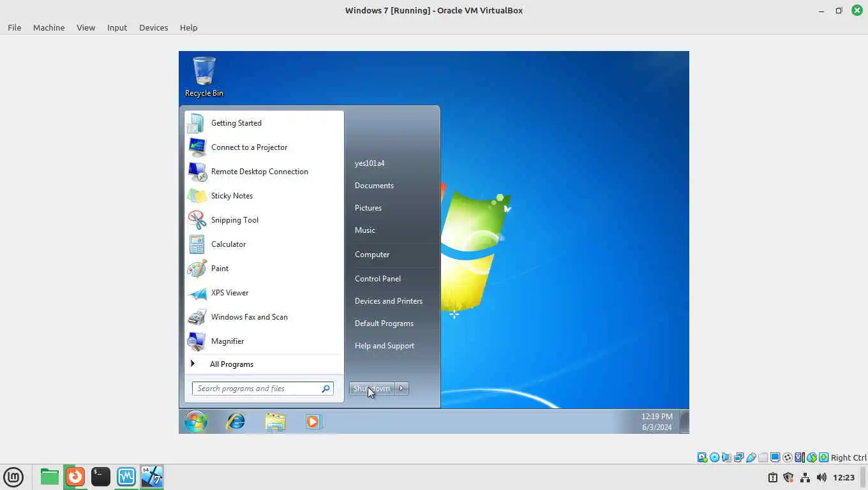Screen dimensions: 868x490
Task: Click VirtualBox optical disc indicator
Action: [714, 457]
